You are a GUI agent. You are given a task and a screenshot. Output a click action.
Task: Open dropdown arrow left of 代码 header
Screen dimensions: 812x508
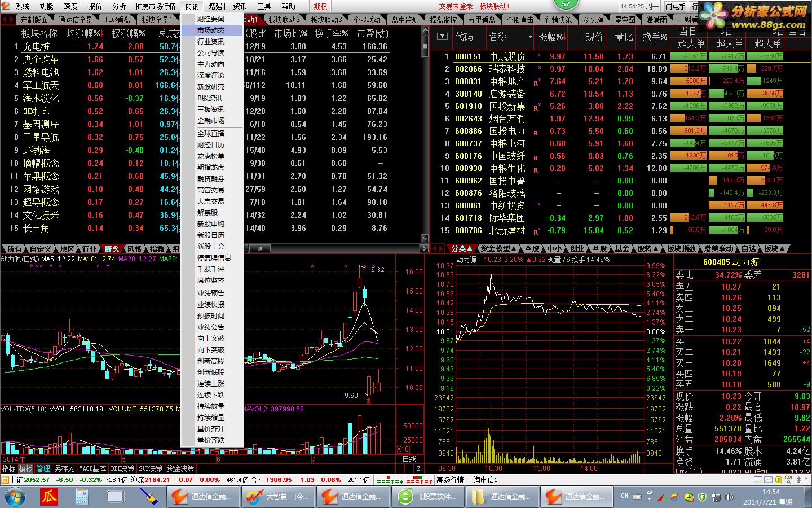(x=442, y=37)
